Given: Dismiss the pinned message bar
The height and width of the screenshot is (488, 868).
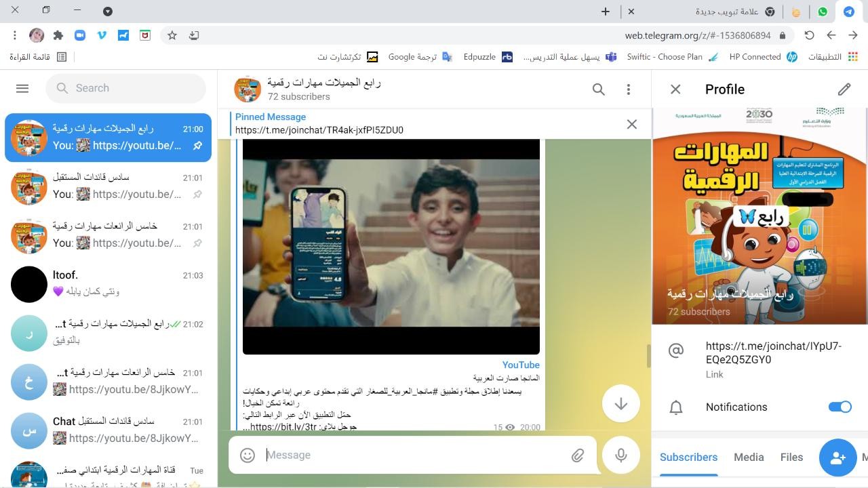Looking at the screenshot, I should [631, 124].
